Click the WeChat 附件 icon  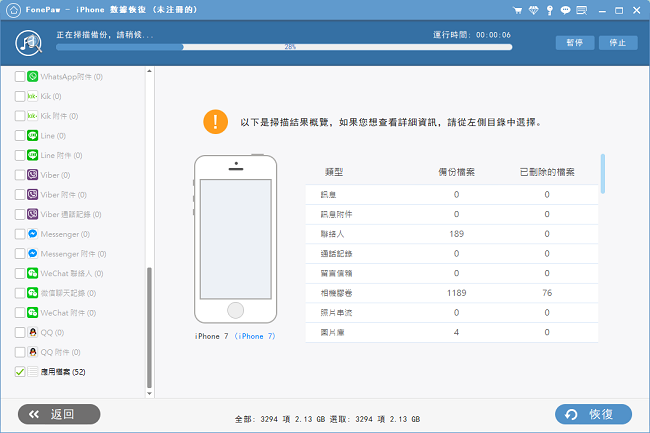tap(33, 312)
